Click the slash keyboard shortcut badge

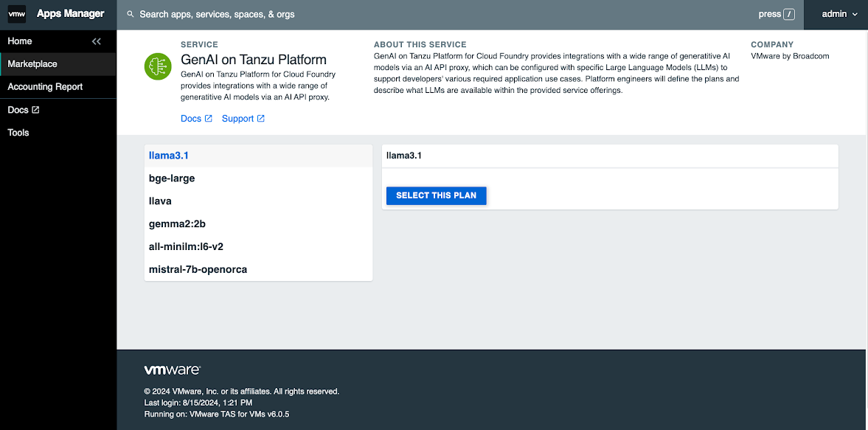coord(789,15)
